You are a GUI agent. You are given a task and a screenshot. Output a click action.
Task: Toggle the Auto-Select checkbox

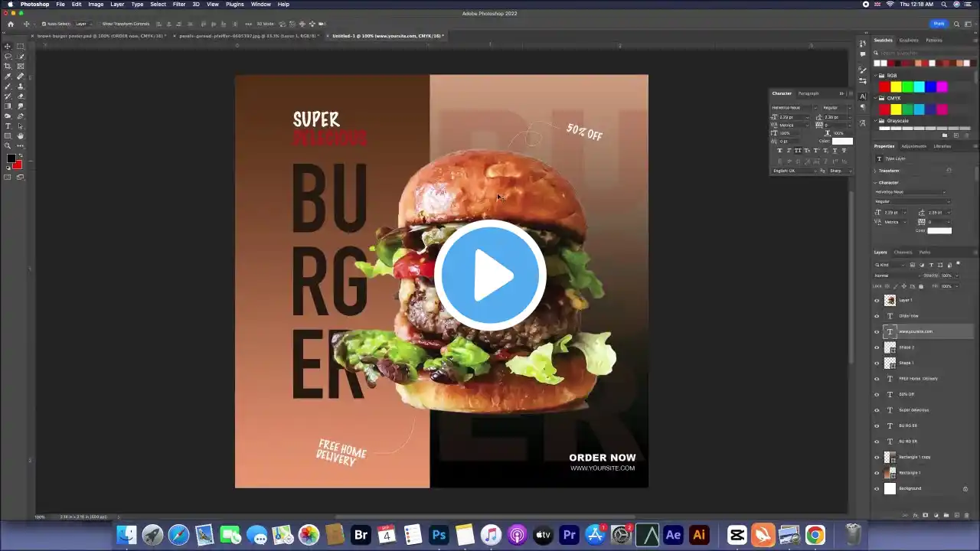[44, 24]
